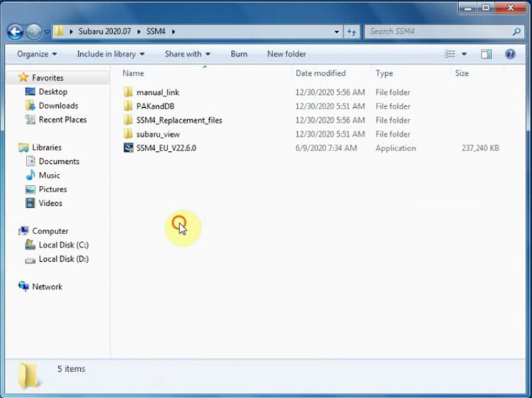This screenshot has width=532, height=398.
Task: Open Music library
Action: pyautogui.click(x=49, y=175)
